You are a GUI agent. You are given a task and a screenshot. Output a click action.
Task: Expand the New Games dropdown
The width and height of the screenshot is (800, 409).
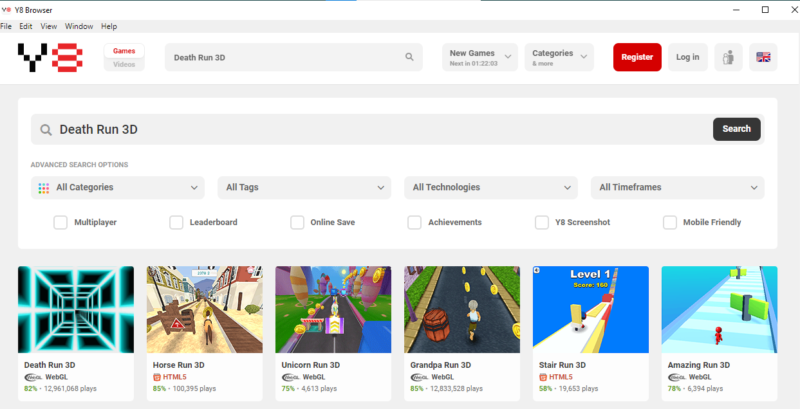tap(480, 57)
